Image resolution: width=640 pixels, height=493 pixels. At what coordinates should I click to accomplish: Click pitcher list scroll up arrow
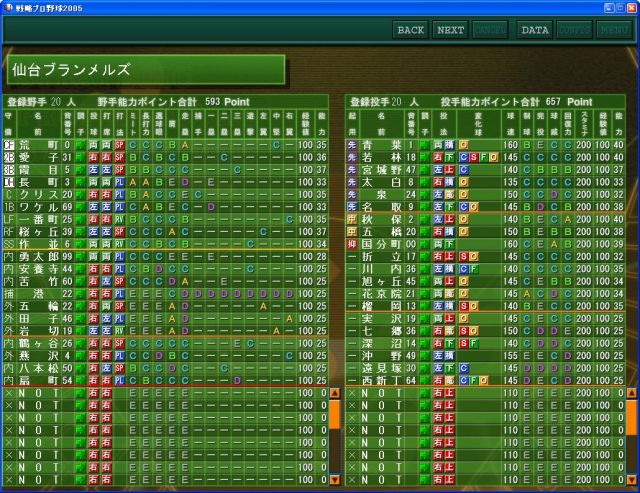point(631,393)
